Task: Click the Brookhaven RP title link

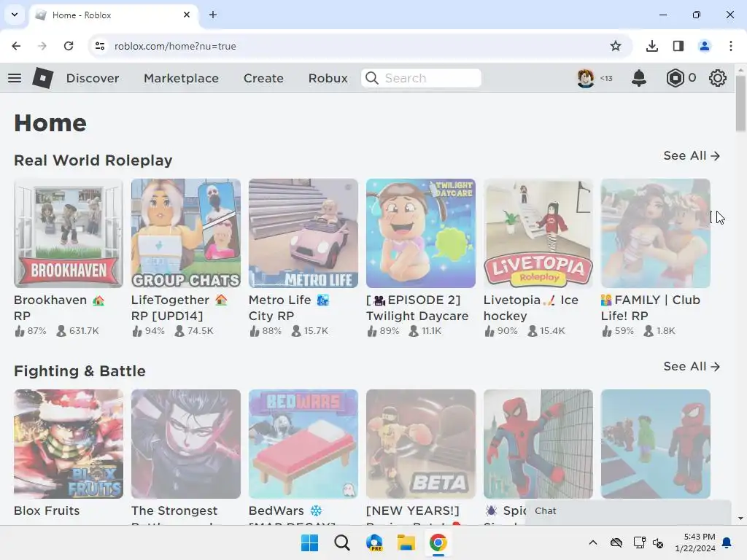Action: click(x=59, y=308)
